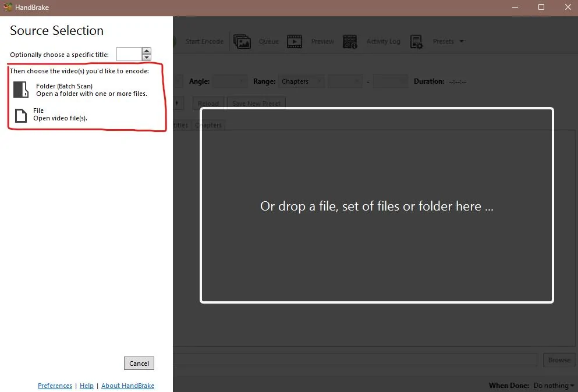Screen dimensions: 578x392
Task: Minimize the HandBrake window
Action: (515, 8)
